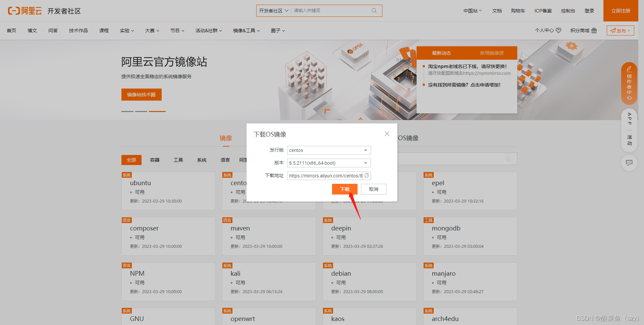
Task: Open the 淘宝npm老域名已下线 news item
Action: [467, 66]
